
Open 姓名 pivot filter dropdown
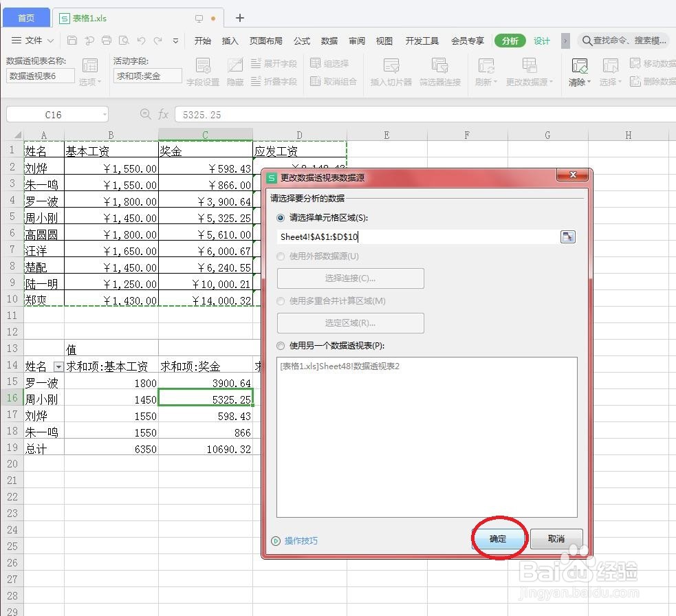[58, 367]
